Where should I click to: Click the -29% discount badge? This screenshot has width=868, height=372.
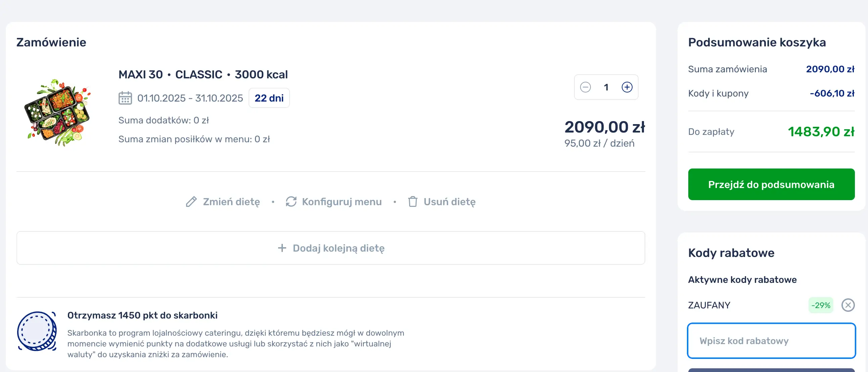point(821,305)
